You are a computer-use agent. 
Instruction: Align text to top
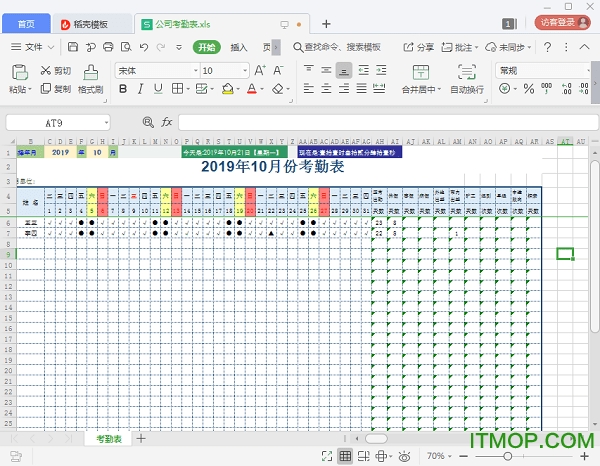click(308, 70)
